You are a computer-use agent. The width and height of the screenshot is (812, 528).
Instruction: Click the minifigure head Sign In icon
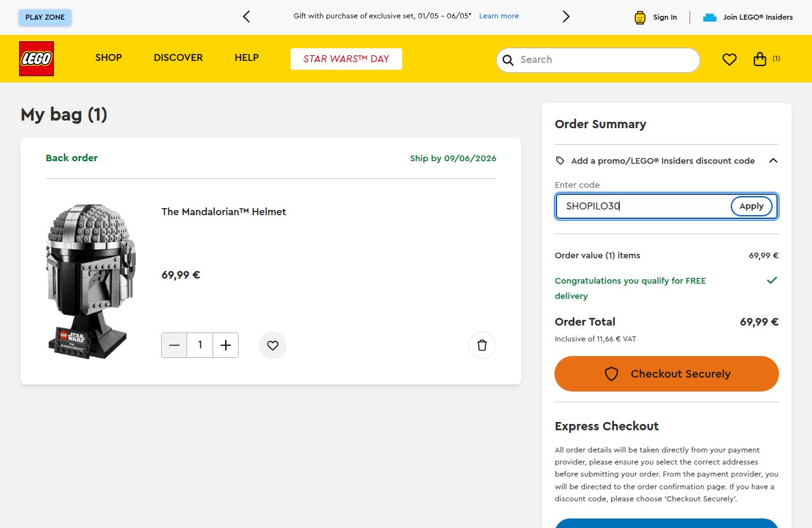[x=639, y=17]
